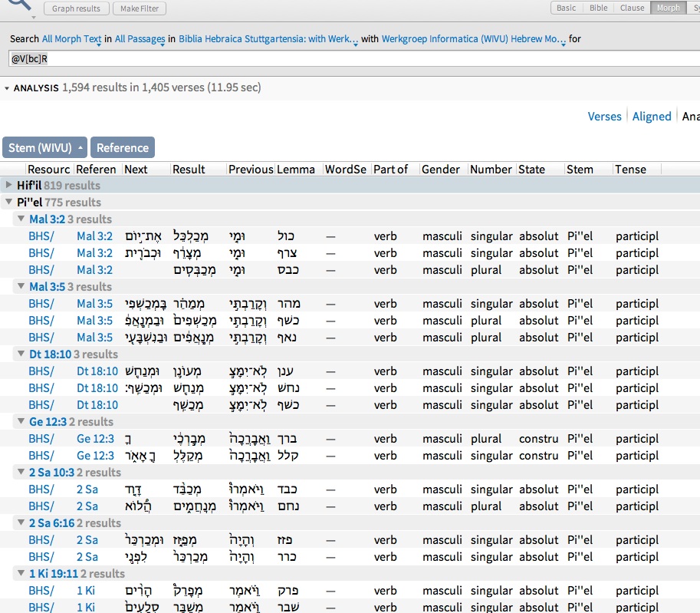The image size is (700, 613).
Task: Expand the Hif'il 819 results group
Action: tap(8, 185)
